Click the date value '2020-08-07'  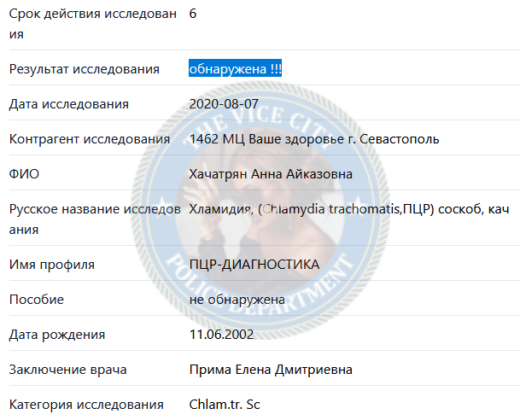pyautogui.click(x=224, y=104)
